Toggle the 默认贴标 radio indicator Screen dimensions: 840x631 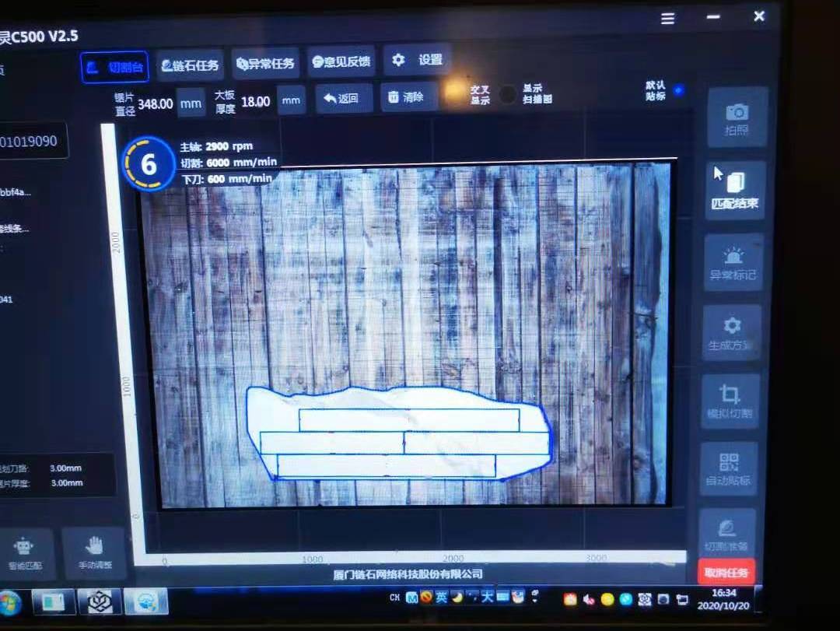678,90
